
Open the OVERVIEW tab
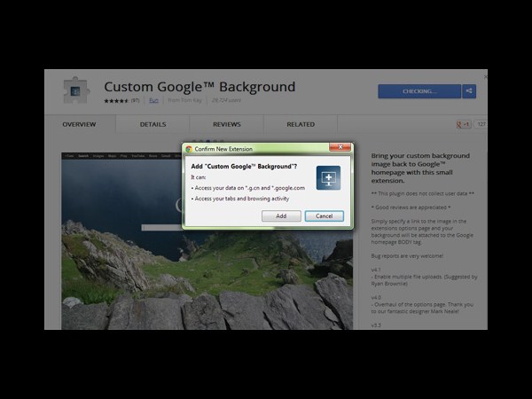(79, 124)
